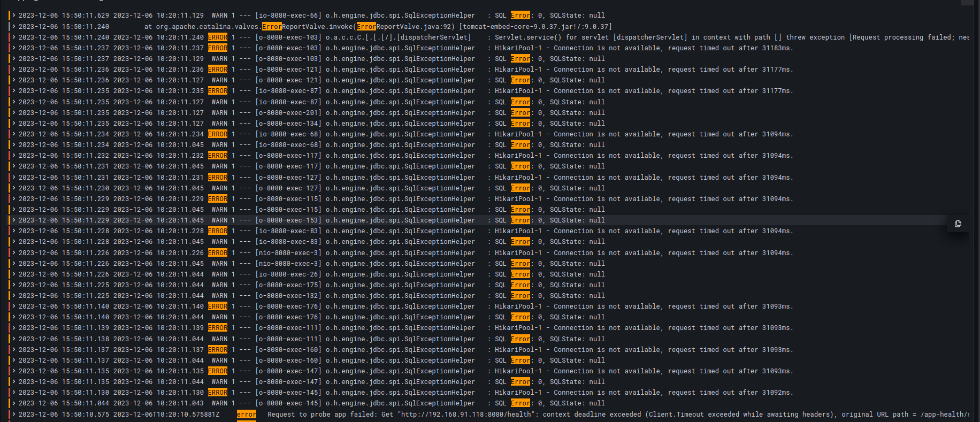The height and width of the screenshot is (422, 980).
Task: Copy the hovered exec-153 log line
Action: pos(958,224)
